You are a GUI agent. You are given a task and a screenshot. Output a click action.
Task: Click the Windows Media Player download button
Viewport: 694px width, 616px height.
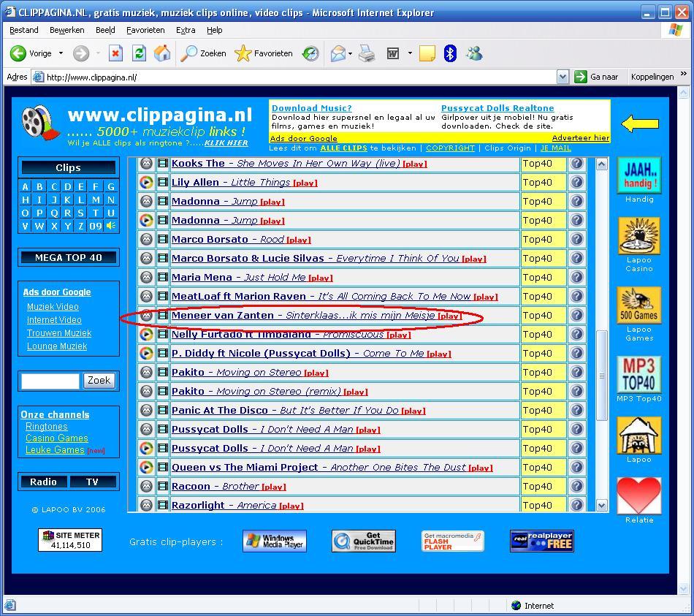click(275, 541)
